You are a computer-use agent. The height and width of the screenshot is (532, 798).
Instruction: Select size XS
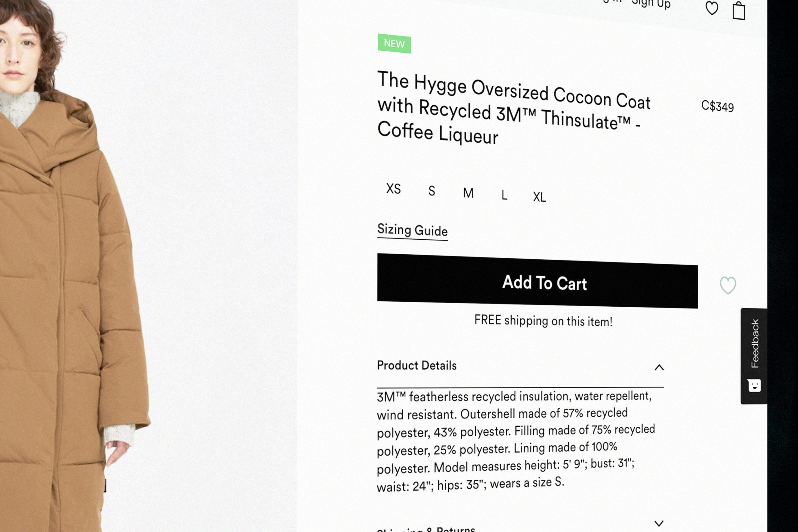point(394,189)
